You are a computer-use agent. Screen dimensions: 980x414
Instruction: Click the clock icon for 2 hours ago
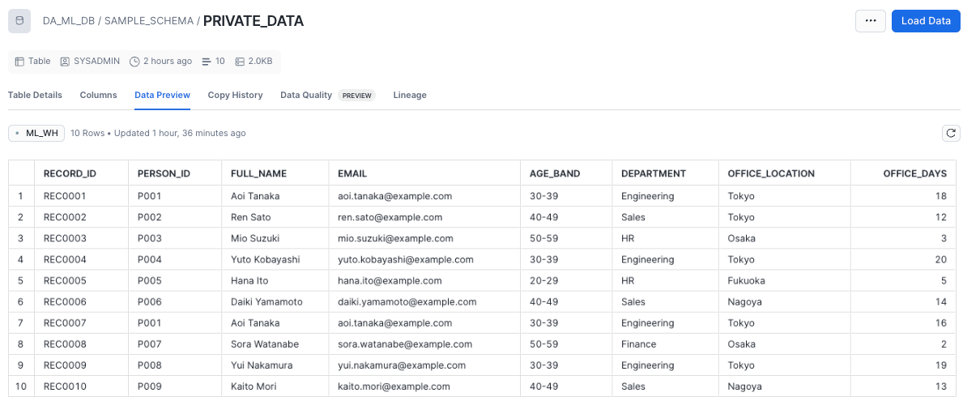[x=134, y=61]
